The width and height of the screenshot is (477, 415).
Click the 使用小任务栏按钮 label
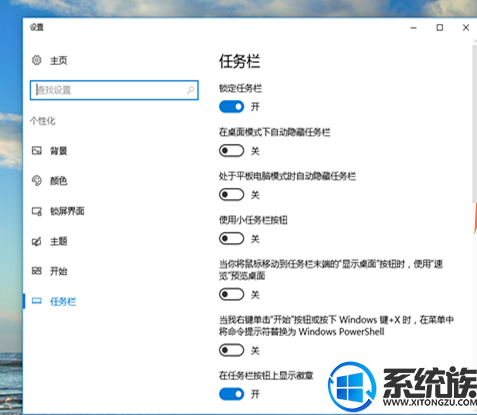click(x=253, y=220)
